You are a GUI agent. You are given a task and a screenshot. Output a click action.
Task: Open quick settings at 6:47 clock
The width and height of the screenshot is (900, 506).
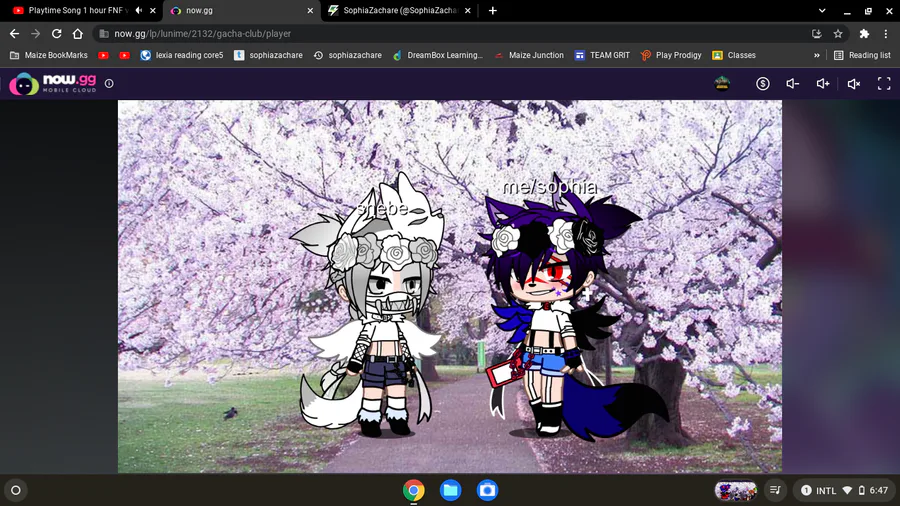tap(879, 491)
